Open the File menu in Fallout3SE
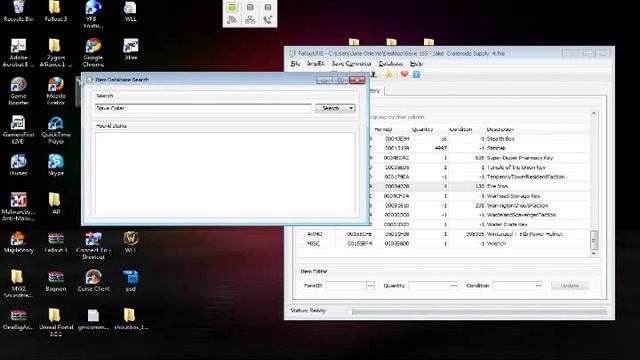Screen dimensions: 640x360 296,64
